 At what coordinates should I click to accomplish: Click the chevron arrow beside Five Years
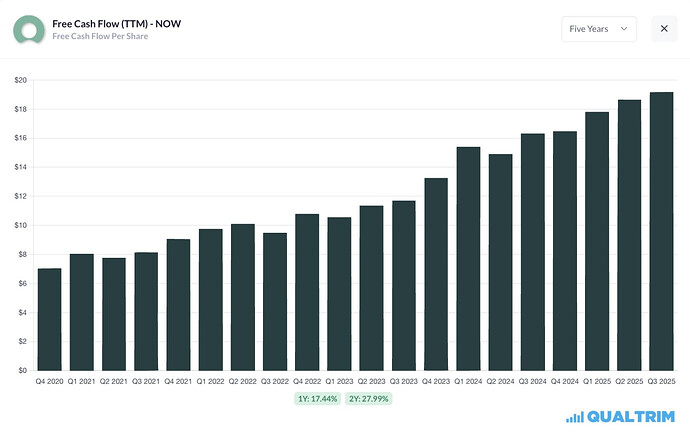pyautogui.click(x=624, y=29)
